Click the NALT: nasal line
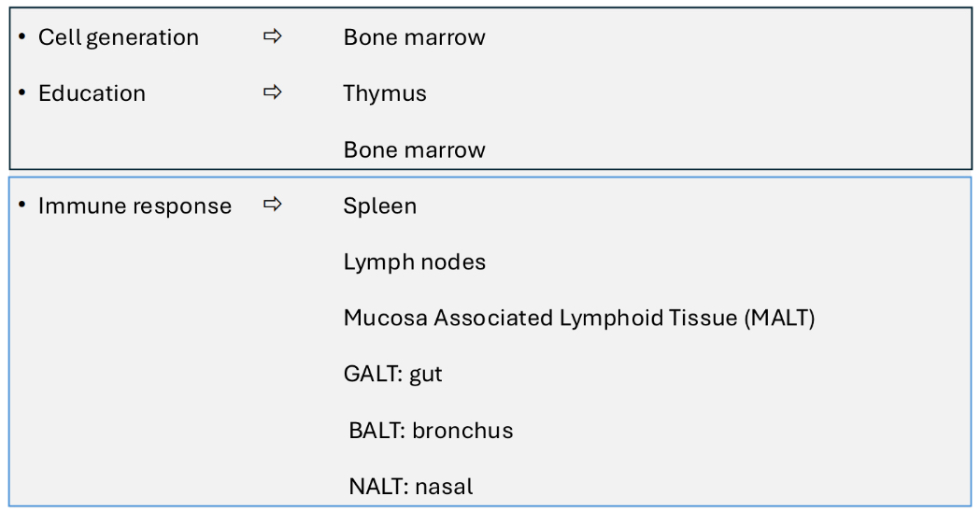 pyautogui.click(x=411, y=487)
